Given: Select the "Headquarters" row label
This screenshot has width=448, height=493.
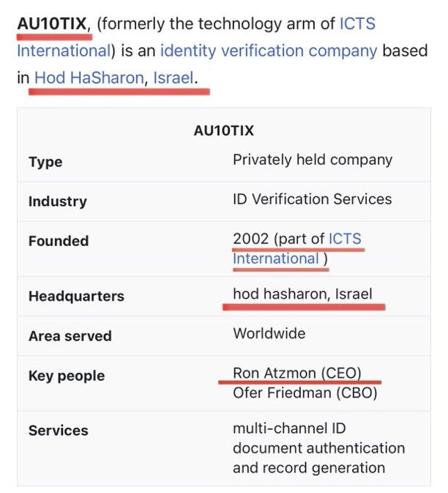Looking at the screenshot, I should [76, 297].
